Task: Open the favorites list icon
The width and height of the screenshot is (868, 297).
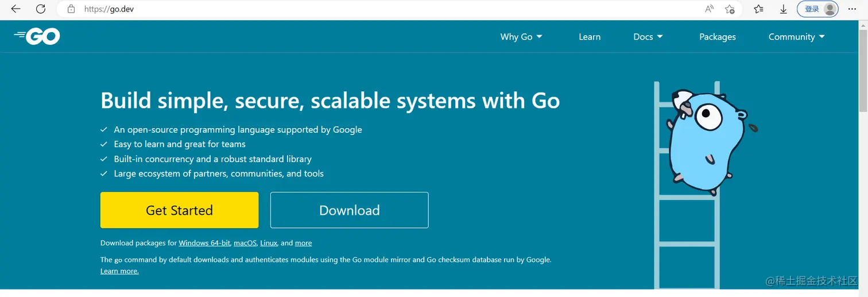Action: point(759,9)
